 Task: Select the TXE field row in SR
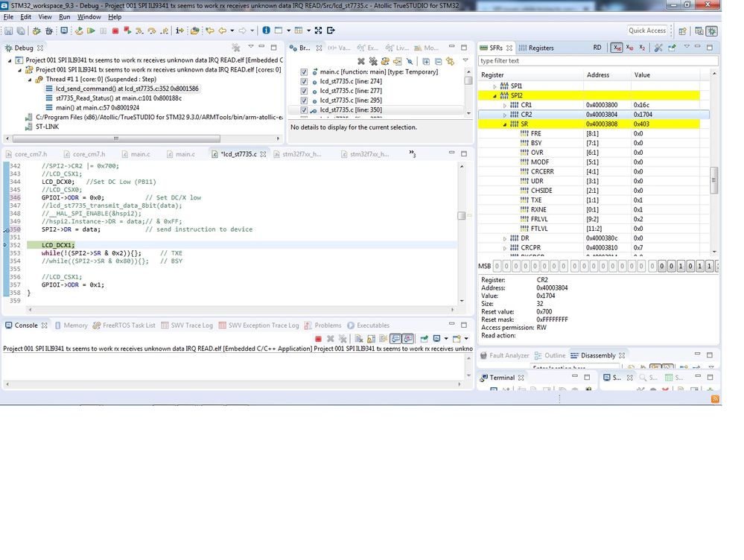tap(588, 200)
